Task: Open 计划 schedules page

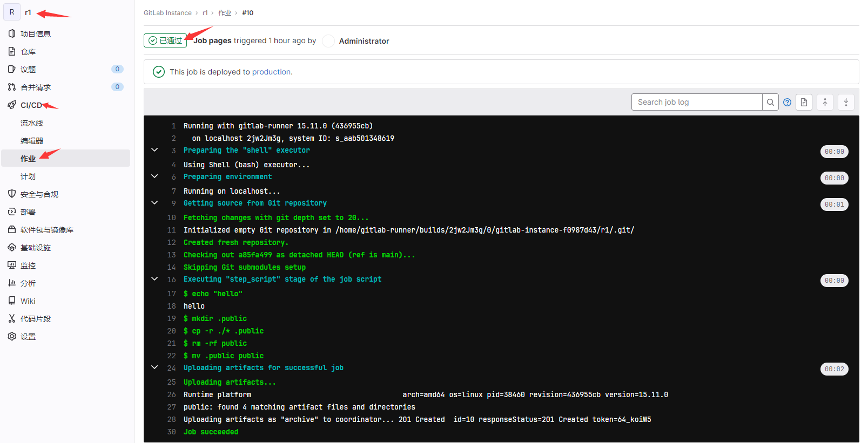Action: click(28, 176)
